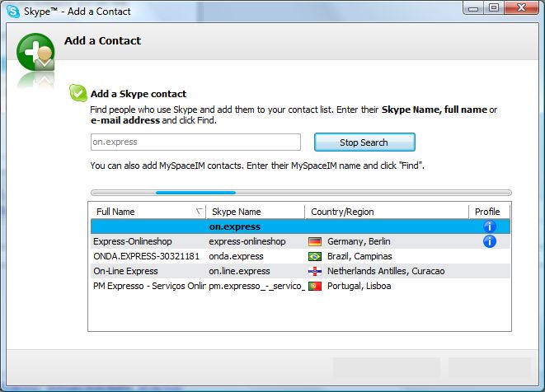Click the Netherlands Antilles flag icon
Screen dimensions: 545x392
(x=314, y=271)
